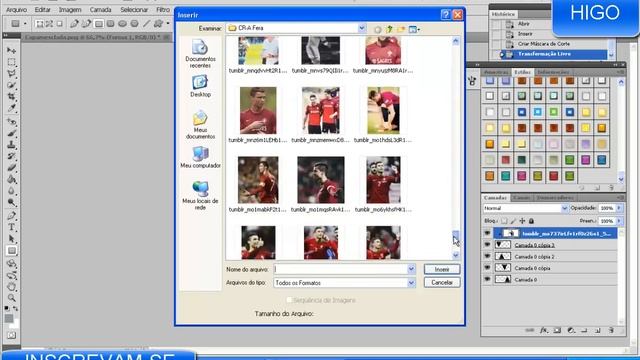Click in the Nome do arquivo text field
The width and height of the screenshot is (640, 360).
[340, 269]
